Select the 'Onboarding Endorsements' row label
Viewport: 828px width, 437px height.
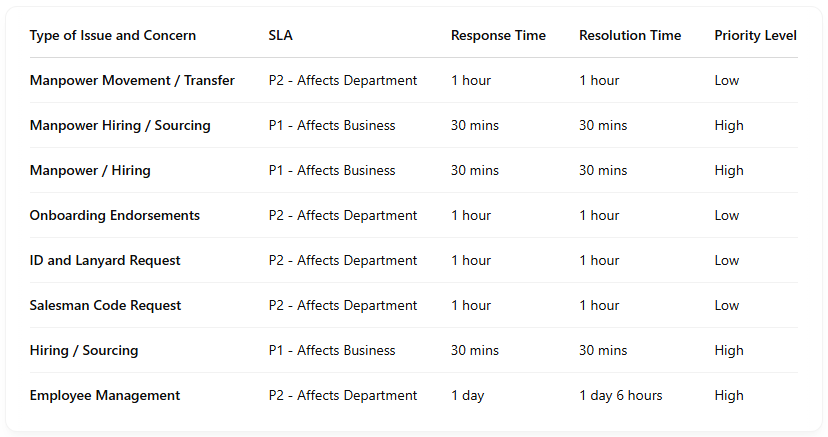click(x=115, y=216)
